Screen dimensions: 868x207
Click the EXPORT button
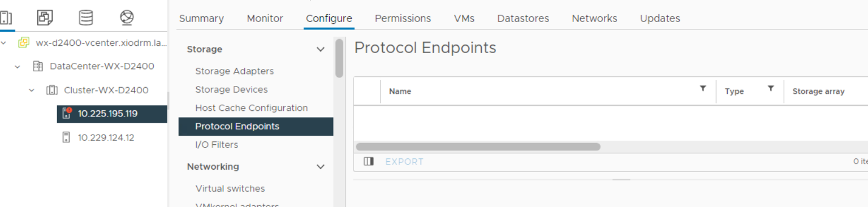pyautogui.click(x=404, y=162)
